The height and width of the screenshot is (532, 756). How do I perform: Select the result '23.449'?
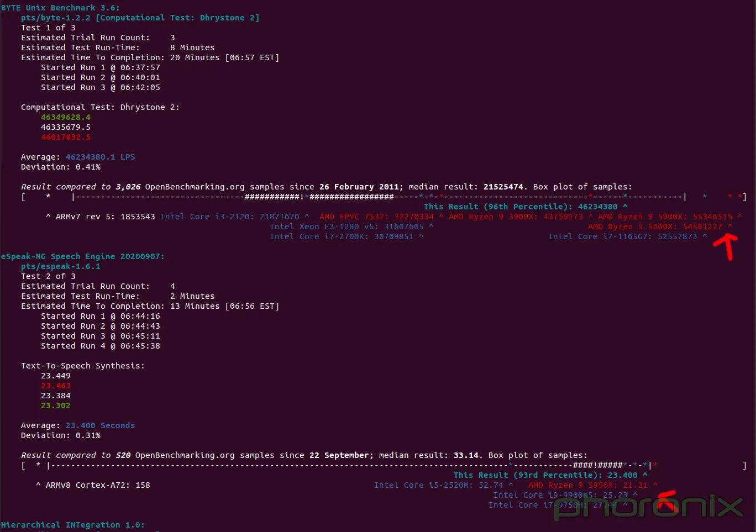[x=56, y=376]
